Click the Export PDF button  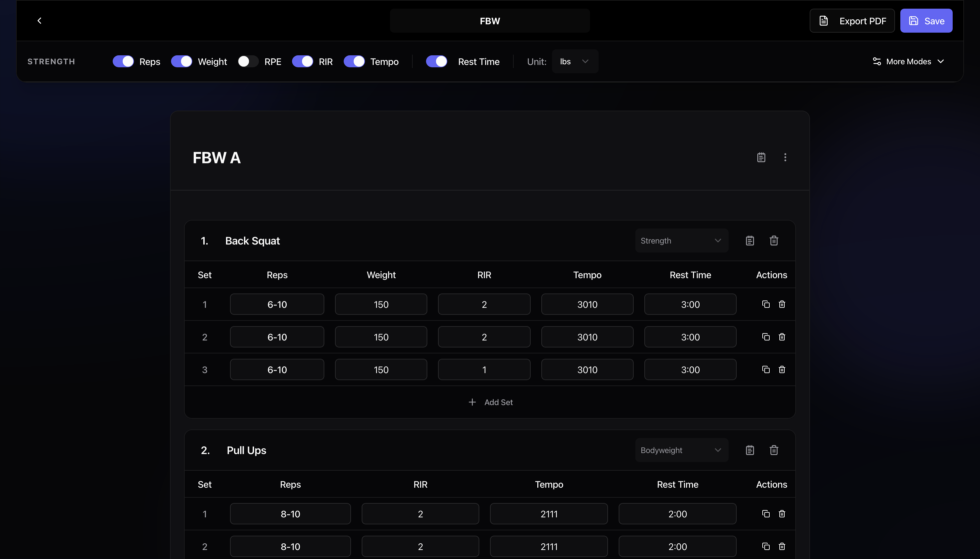click(x=852, y=21)
